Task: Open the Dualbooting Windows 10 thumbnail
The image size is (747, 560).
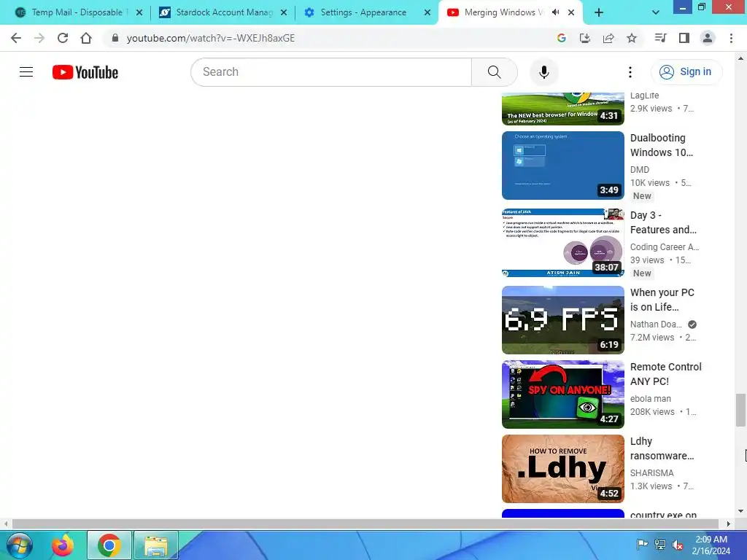Action: coord(562,166)
